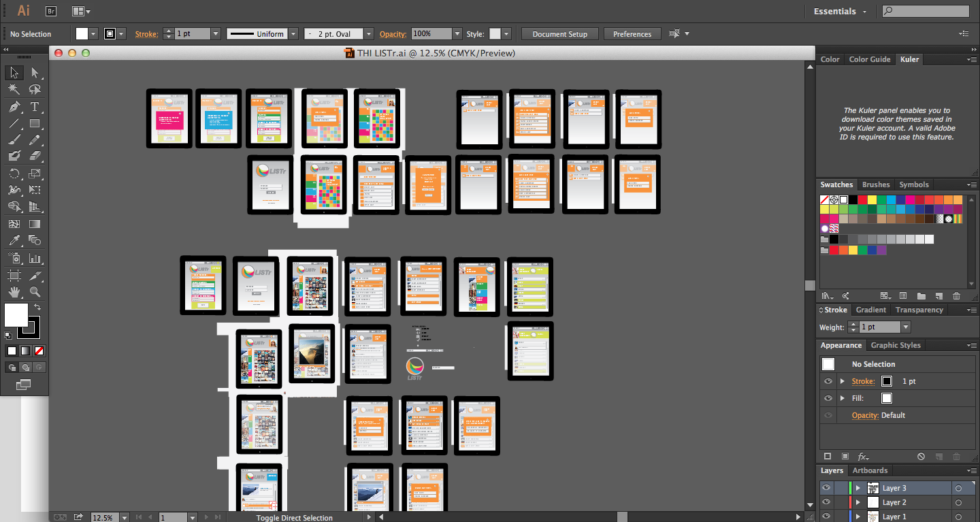Switch to Color Guide tab

[x=870, y=59]
